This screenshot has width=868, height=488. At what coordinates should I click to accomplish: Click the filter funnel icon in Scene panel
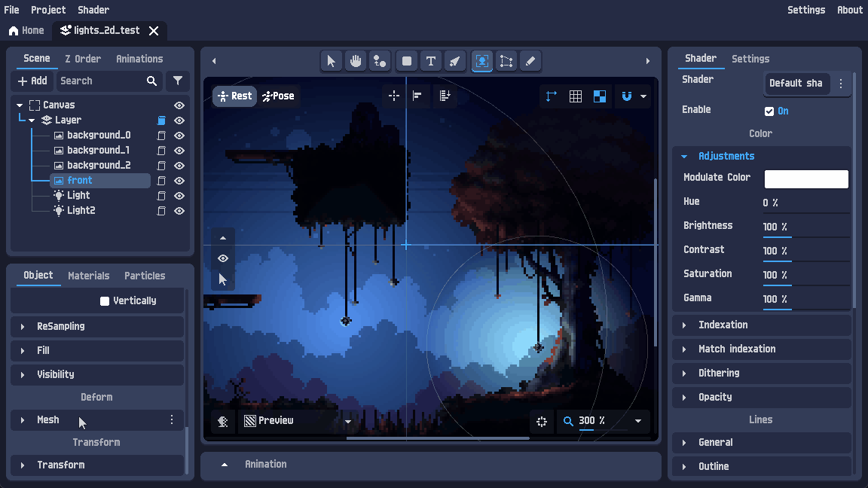178,81
